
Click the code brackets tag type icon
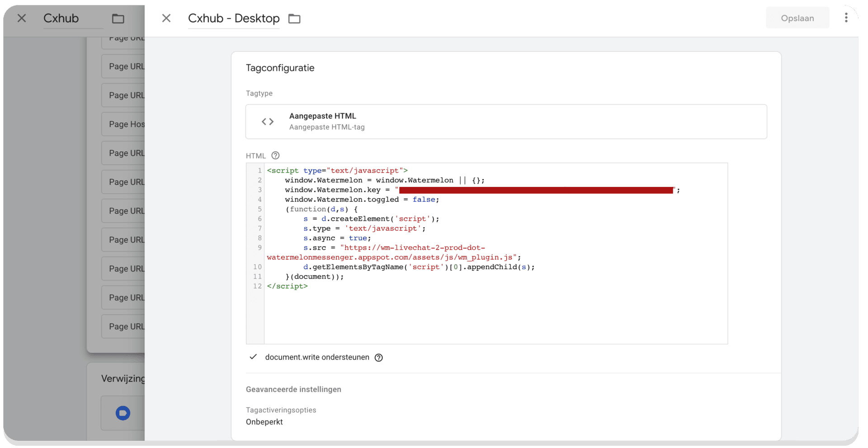(x=268, y=121)
